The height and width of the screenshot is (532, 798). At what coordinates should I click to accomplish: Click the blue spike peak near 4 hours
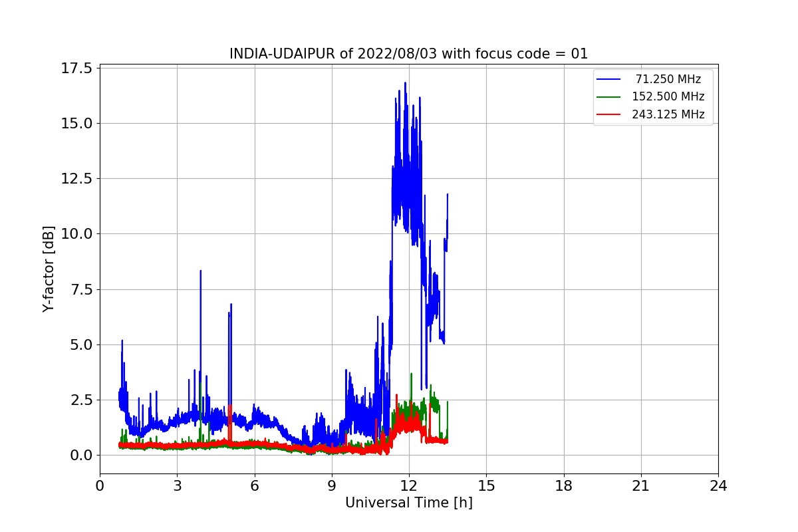click(x=200, y=271)
